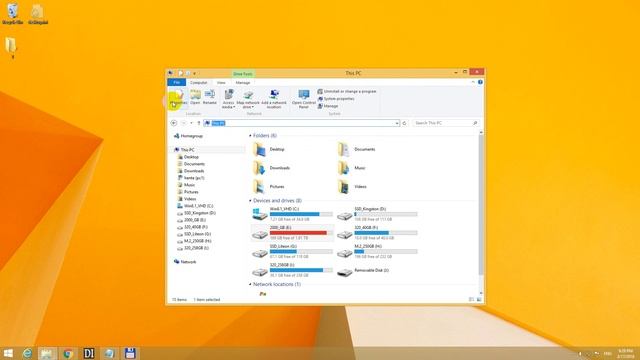Select the Recycle Bin desktop icon
The height and width of the screenshot is (360, 640).
(x=13, y=14)
